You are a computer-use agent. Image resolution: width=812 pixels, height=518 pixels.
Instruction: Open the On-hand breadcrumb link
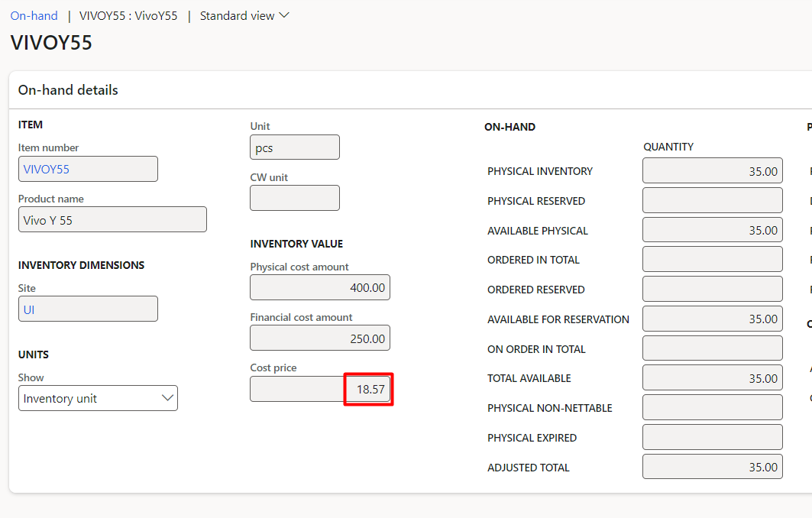click(x=34, y=15)
